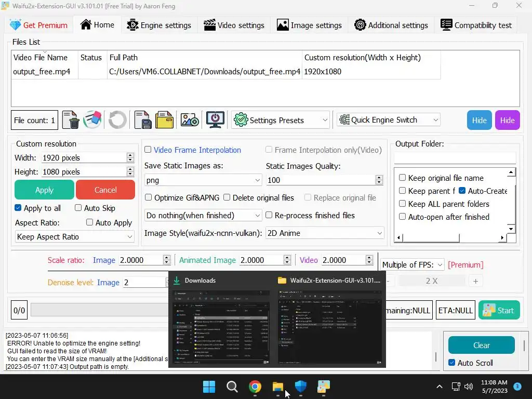
Task: Open the Engine settings tab
Action: coord(159,25)
